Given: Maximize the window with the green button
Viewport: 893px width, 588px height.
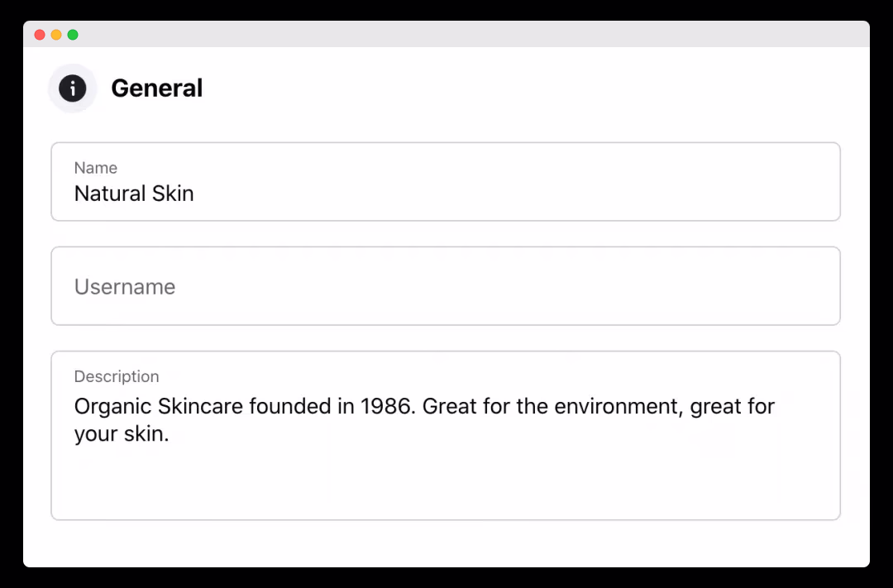Looking at the screenshot, I should [x=73, y=35].
